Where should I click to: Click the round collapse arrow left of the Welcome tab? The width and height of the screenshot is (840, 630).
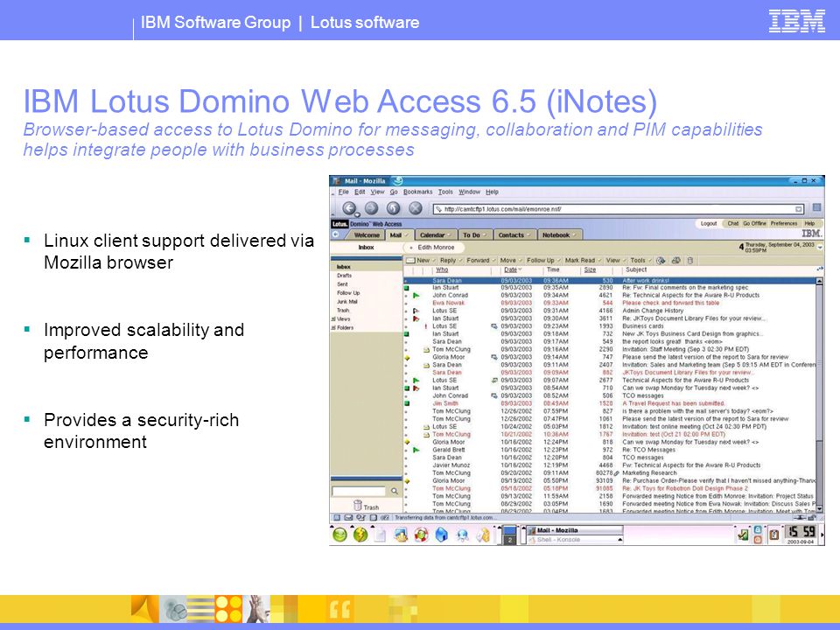tap(336, 234)
